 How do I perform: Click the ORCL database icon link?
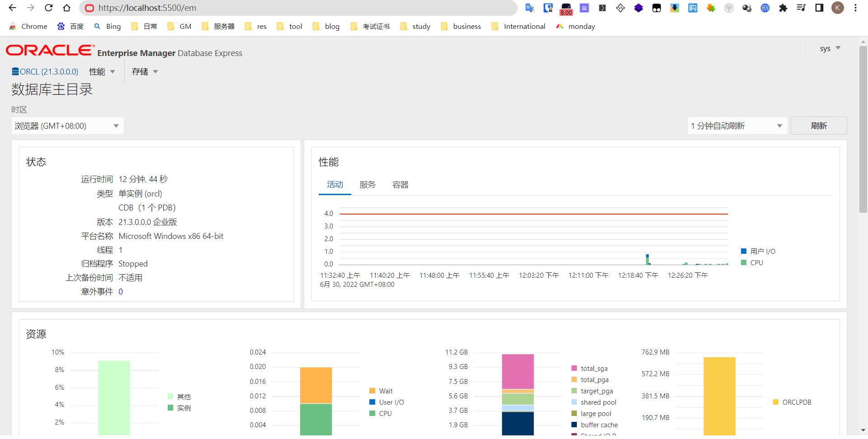tap(15, 71)
